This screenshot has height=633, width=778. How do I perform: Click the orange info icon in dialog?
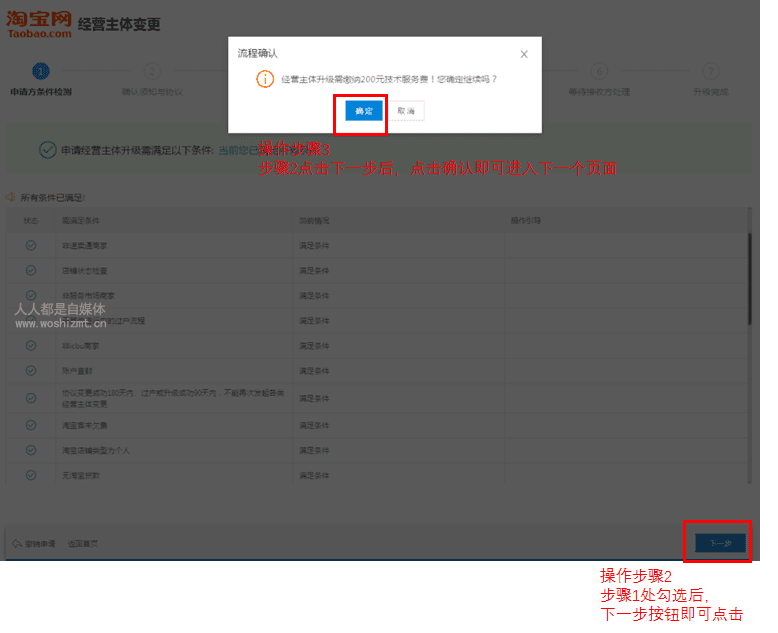[265, 78]
